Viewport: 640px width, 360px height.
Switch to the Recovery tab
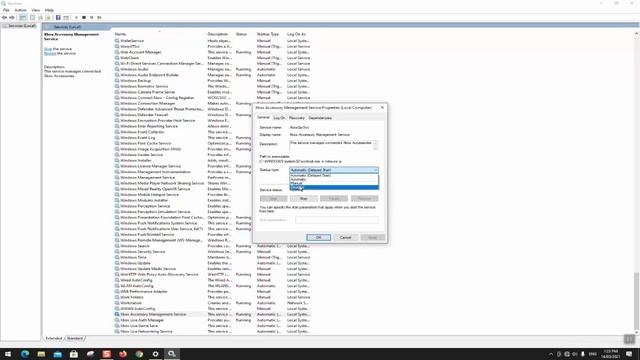pos(297,118)
